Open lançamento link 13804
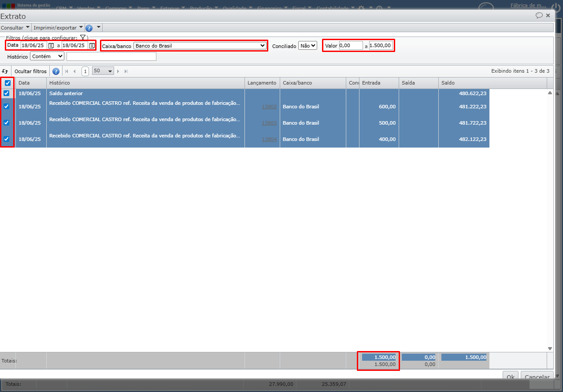The width and height of the screenshot is (563, 392). coord(269,139)
